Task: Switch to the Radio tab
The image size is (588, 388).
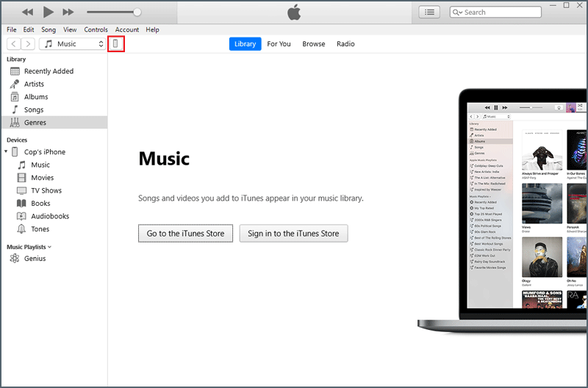Action: pyautogui.click(x=345, y=44)
